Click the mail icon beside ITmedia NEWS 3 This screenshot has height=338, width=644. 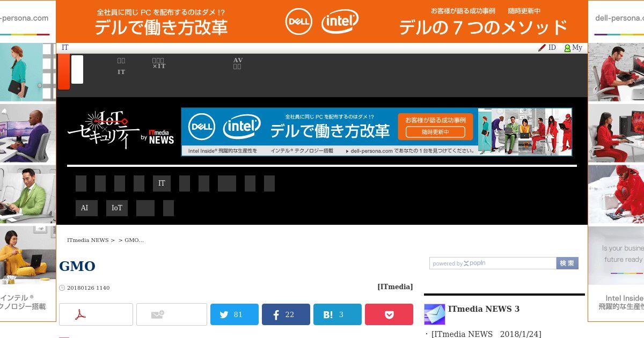tap(435, 314)
